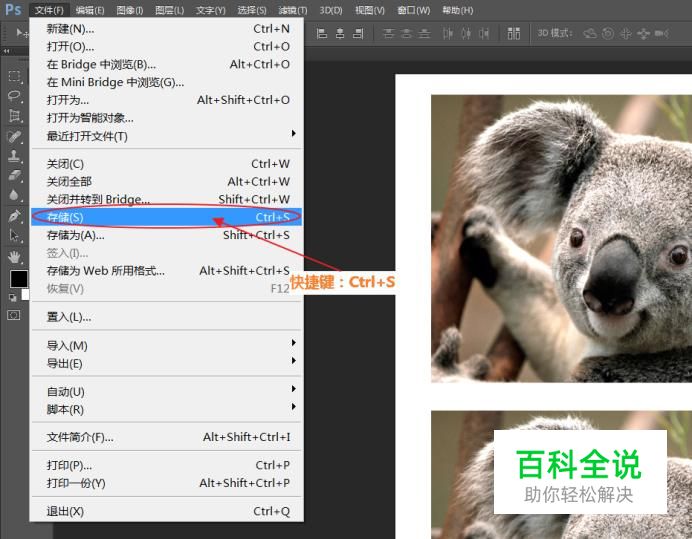Image resolution: width=692 pixels, height=539 pixels.
Task: Select the Crop tool
Action: point(14,116)
